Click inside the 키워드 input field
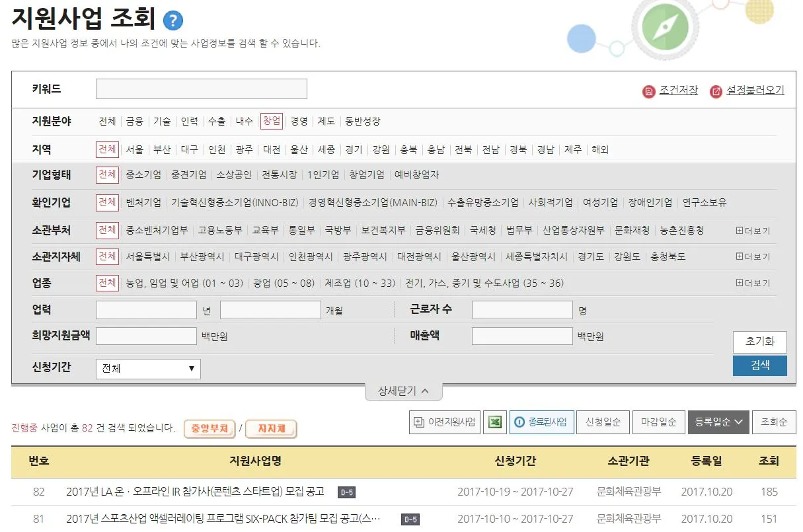 200,89
